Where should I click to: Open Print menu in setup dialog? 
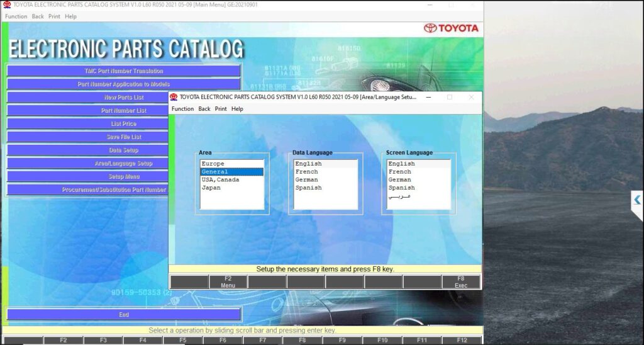point(221,108)
